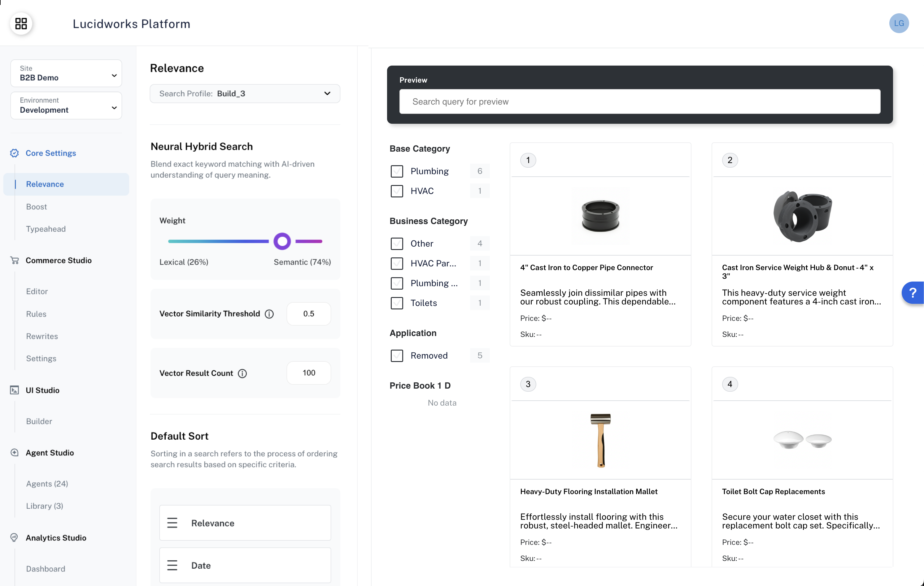
Task: Select the Analytics Studio section header
Action: pyautogui.click(x=56, y=538)
